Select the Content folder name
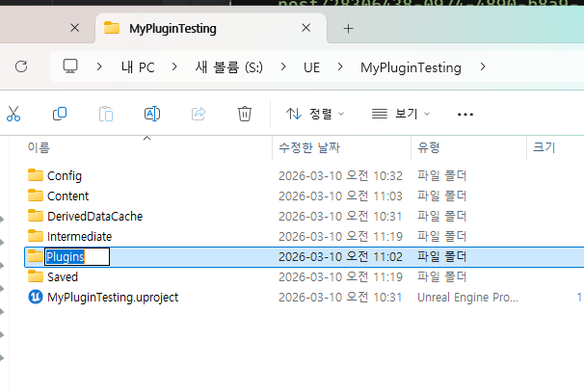The height and width of the screenshot is (392, 584). point(68,196)
